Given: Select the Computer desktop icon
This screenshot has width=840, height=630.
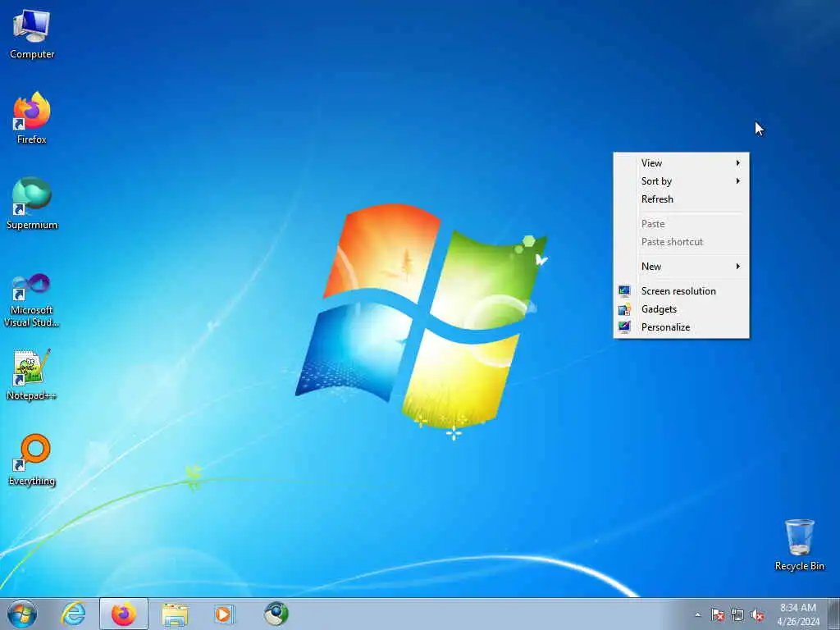Looking at the screenshot, I should (x=32, y=34).
